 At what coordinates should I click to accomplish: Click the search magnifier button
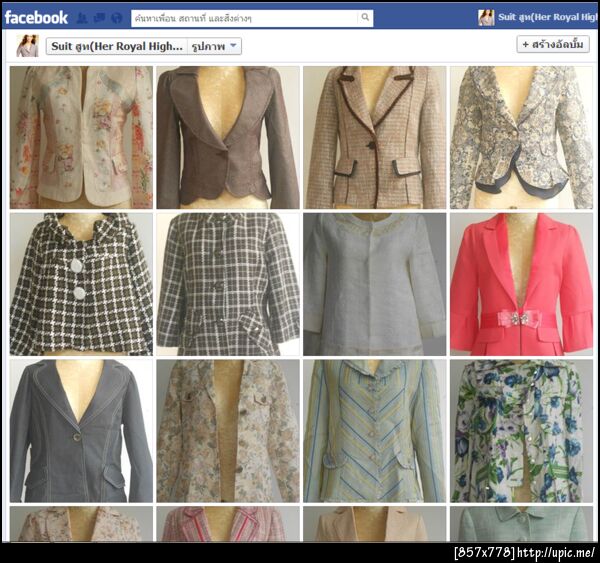[x=365, y=17]
